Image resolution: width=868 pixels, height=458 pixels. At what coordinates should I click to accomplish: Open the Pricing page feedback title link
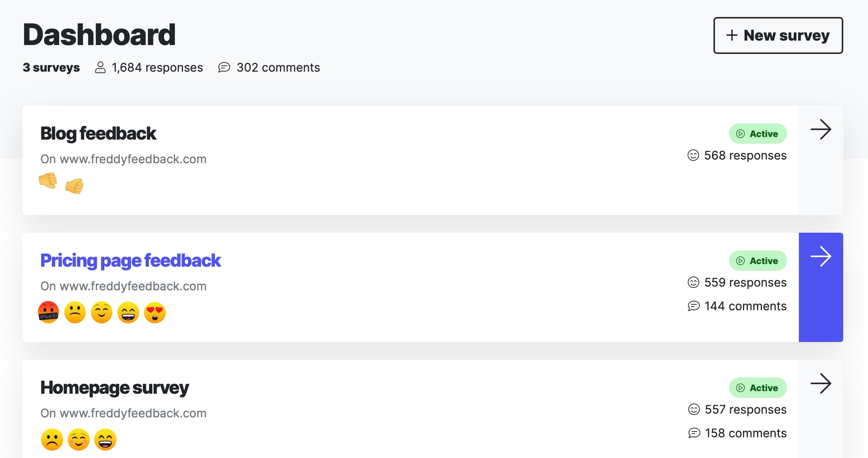130,261
